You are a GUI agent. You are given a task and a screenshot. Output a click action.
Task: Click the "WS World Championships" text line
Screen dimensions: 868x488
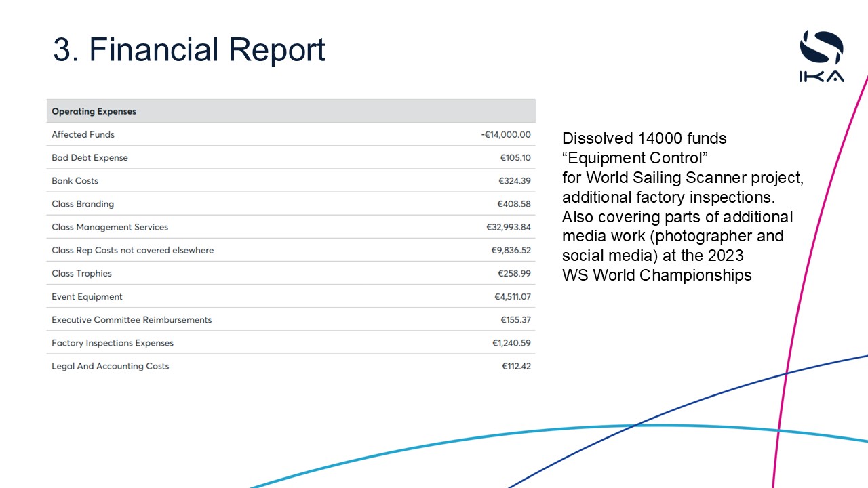point(656,275)
